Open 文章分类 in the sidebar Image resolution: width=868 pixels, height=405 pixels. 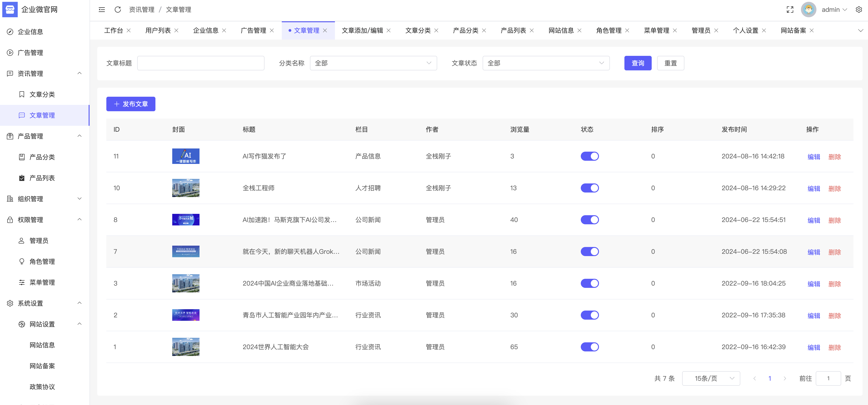pyautogui.click(x=42, y=94)
